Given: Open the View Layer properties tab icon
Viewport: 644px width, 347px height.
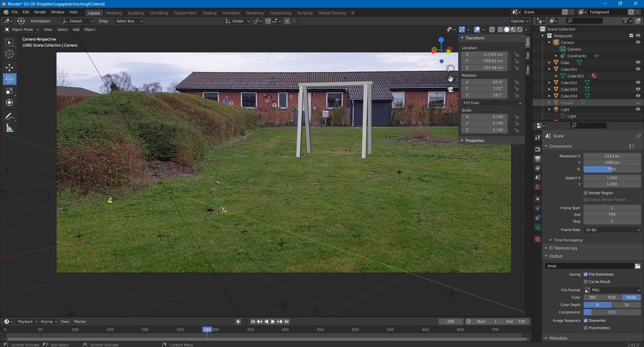Looking at the screenshot, I should (538, 168).
